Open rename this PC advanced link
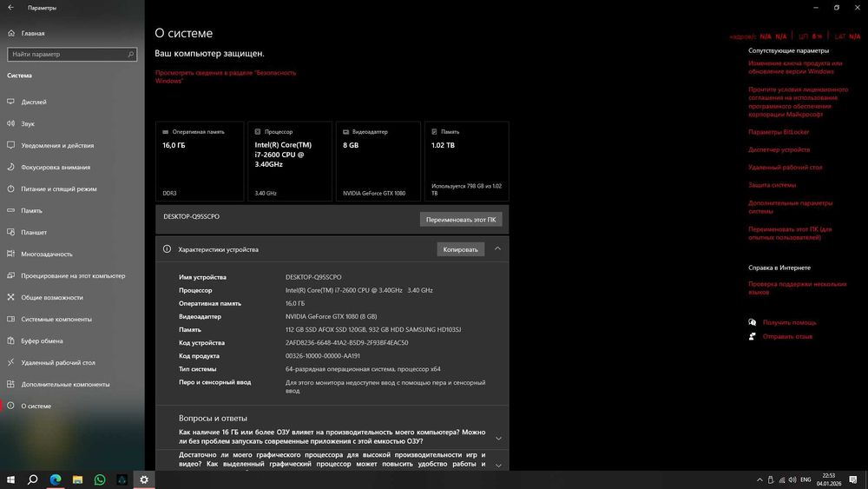This screenshot has height=489, width=868. pos(790,233)
